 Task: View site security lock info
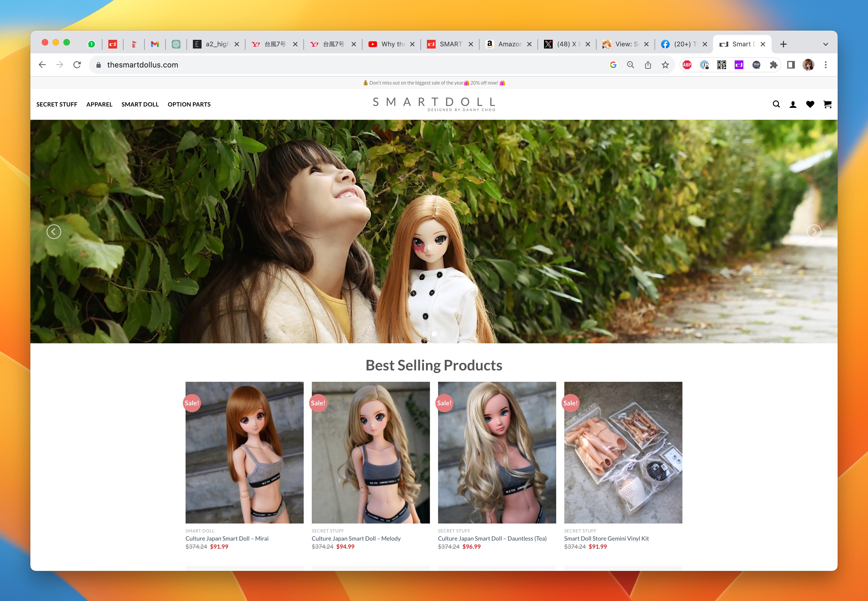pos(99,65)
